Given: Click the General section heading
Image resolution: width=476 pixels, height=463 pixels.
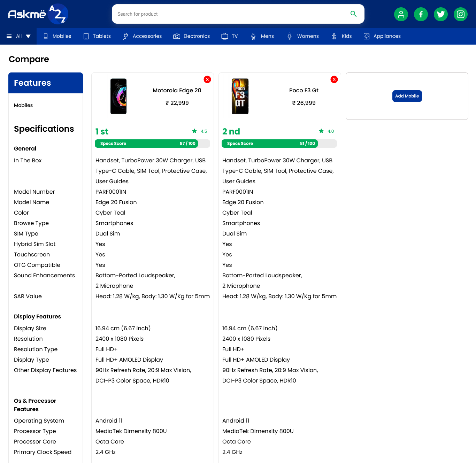Looking at the screenshot, I should point(25,148).
